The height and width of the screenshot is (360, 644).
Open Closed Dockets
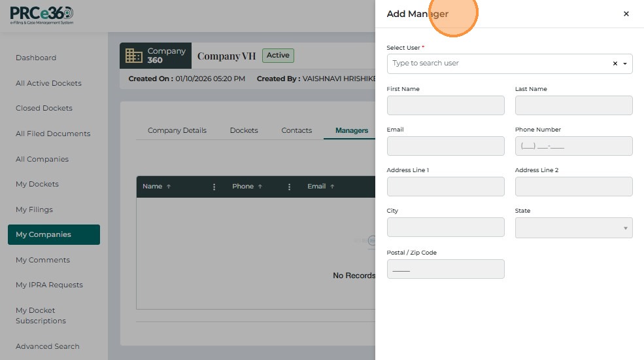(x=44, y=108)
